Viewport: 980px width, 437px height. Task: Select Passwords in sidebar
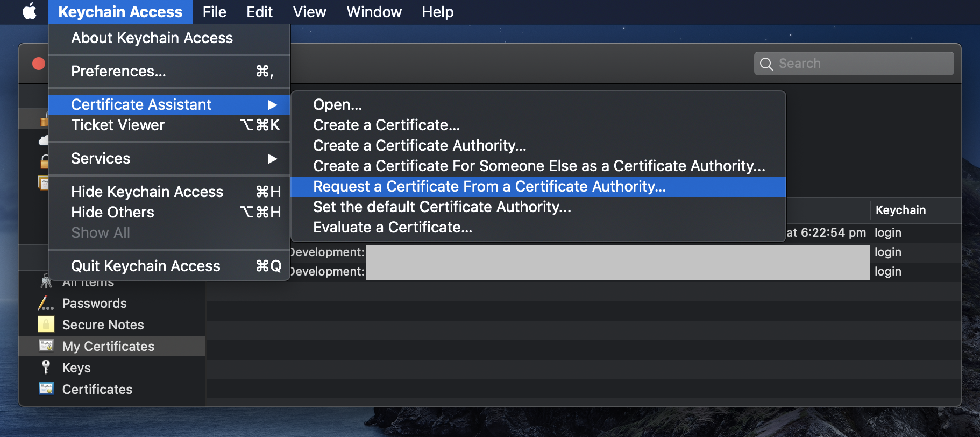(x=112, y=303)
